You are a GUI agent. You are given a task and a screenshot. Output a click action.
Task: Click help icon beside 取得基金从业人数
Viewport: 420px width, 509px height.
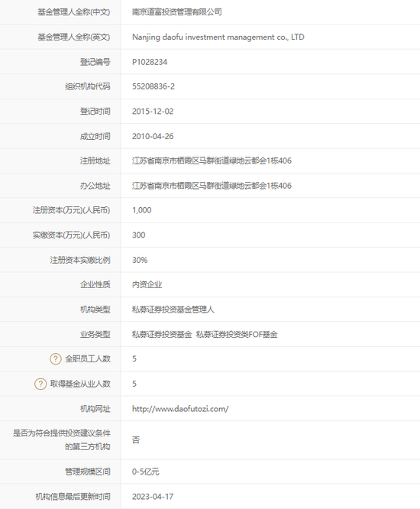click(40, 384)
